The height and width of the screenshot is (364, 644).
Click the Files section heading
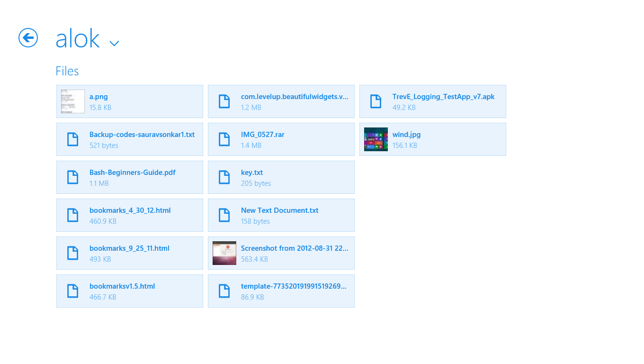[67, 71]
